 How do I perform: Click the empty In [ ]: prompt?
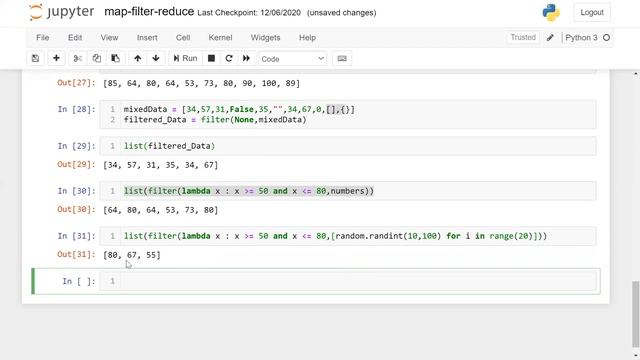click(79, 281)
